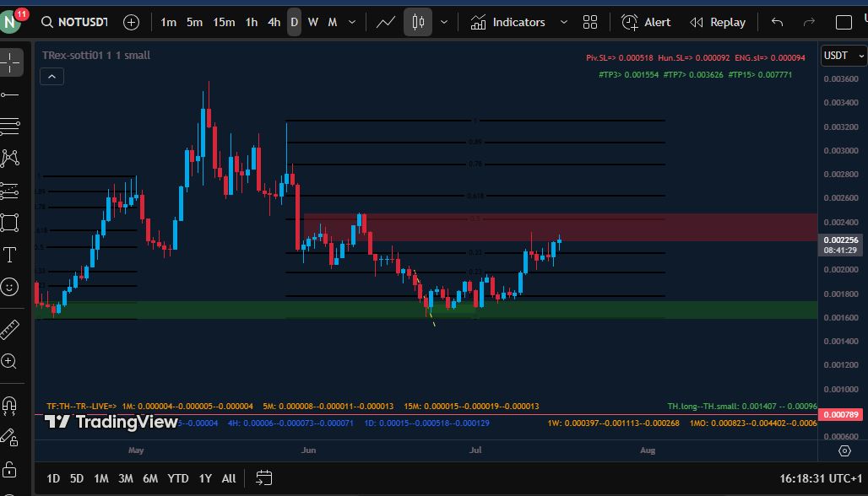The width and height of the screenshot is (868, 496).
Task: Select the monthly M timeframe
Action: tap(332, 22)
